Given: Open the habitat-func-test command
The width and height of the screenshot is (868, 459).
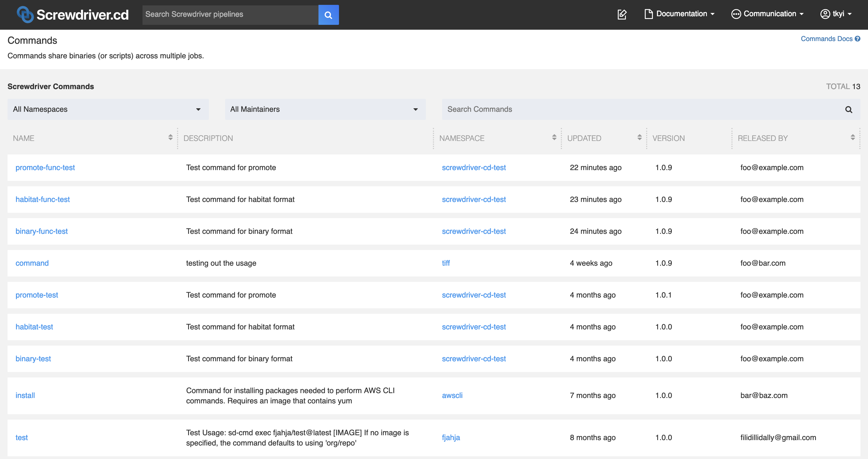Looking at the screenshot, I should tap(42, 200).
